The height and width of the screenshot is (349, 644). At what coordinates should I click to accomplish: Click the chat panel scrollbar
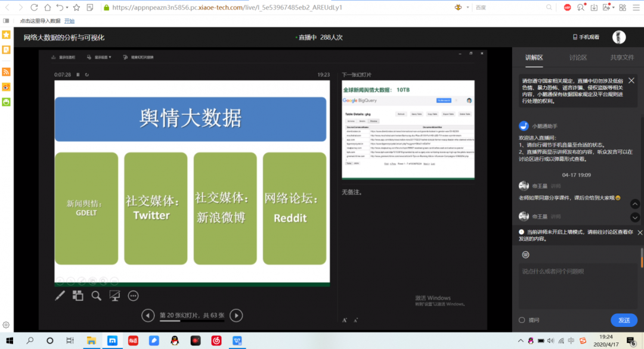pos(642,258)
